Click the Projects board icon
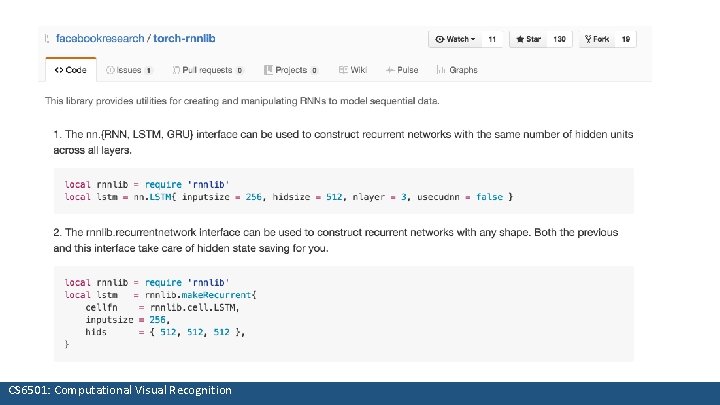The image size is (720, 405). pyautogui.click(x=268, y=70)
